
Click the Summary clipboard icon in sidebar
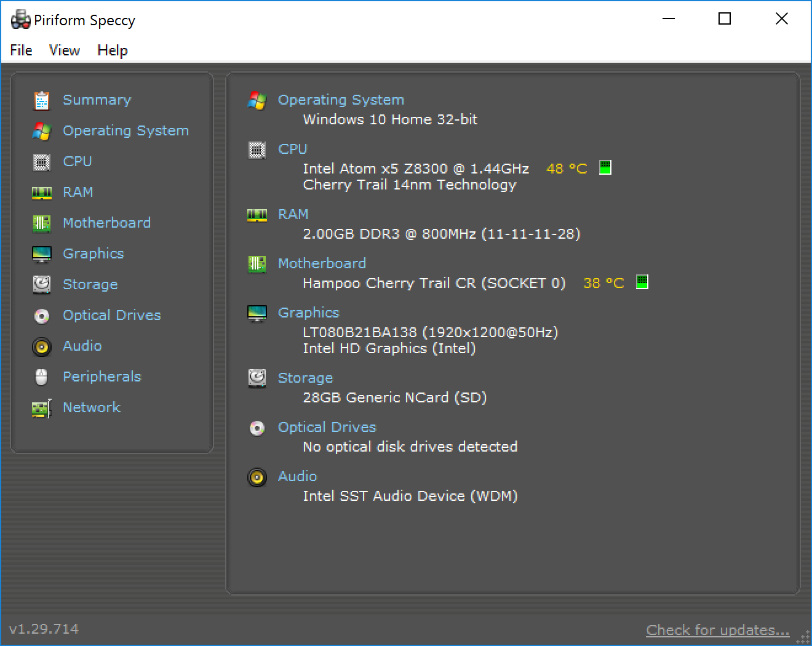pos(41,100)
